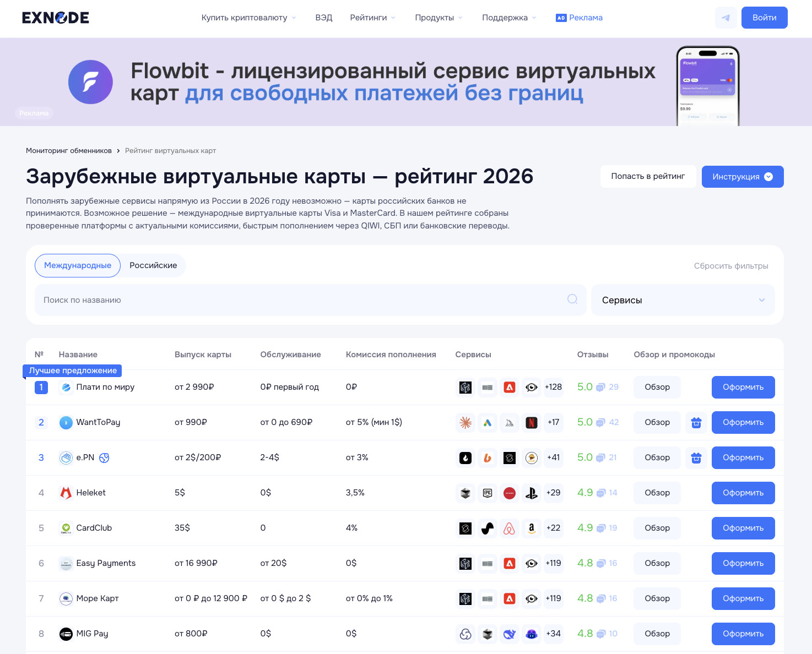This screenshot has height=654, width=812.
Task: Show the +34 more services for MIG Pay
Action: (x=553, y=634)
